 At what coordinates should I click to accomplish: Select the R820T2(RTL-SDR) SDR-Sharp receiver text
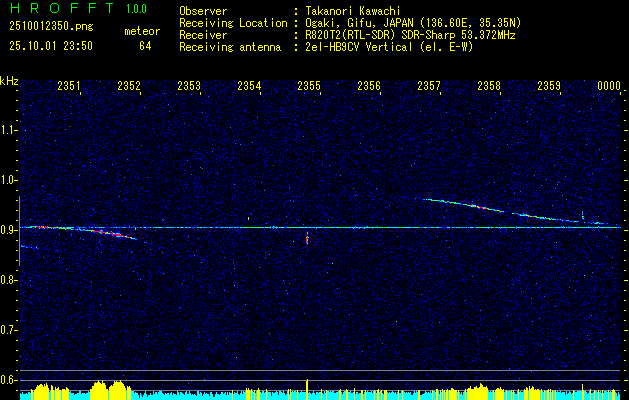[408, 35]
